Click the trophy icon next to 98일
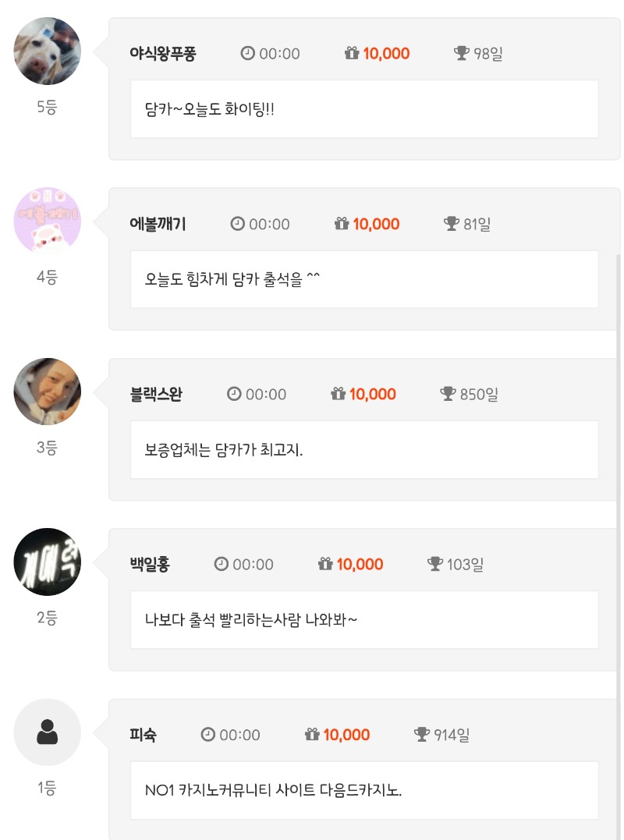The width and height of the screenshot is (624, 840). (462, 54)
